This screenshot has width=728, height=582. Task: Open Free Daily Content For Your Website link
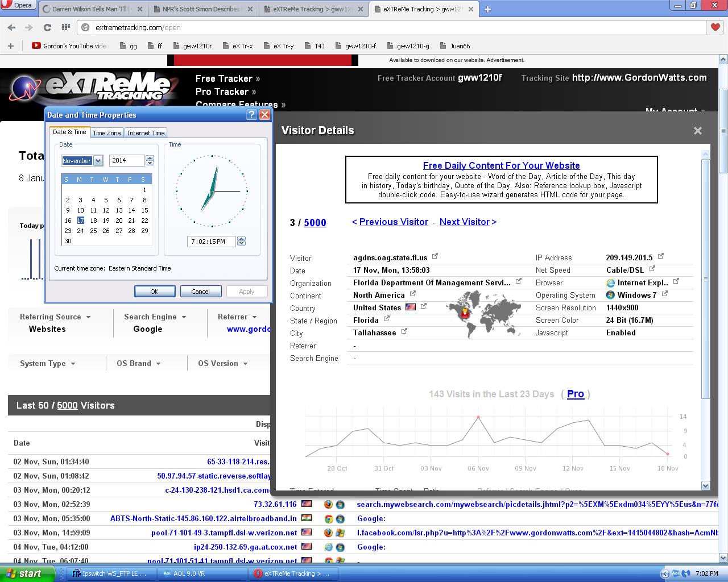click(502, 165)
